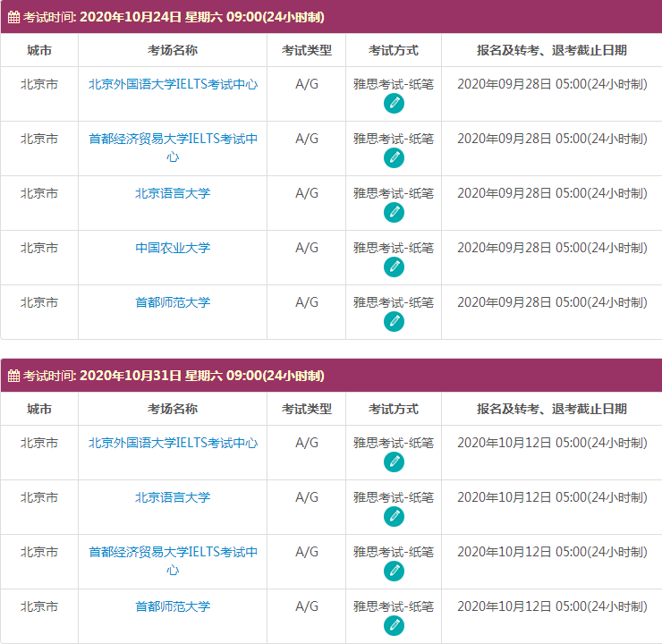Click 城市 column header in Oct 31 table
The width and height of the screenshot is (662, 644).
coord(39,409)
